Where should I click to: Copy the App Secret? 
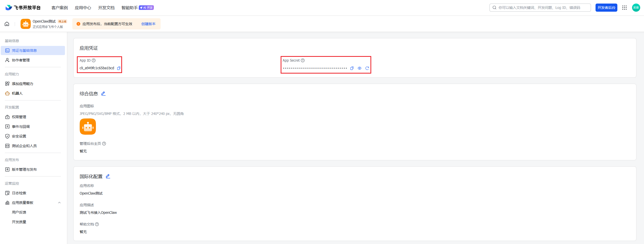pos(352,68)
